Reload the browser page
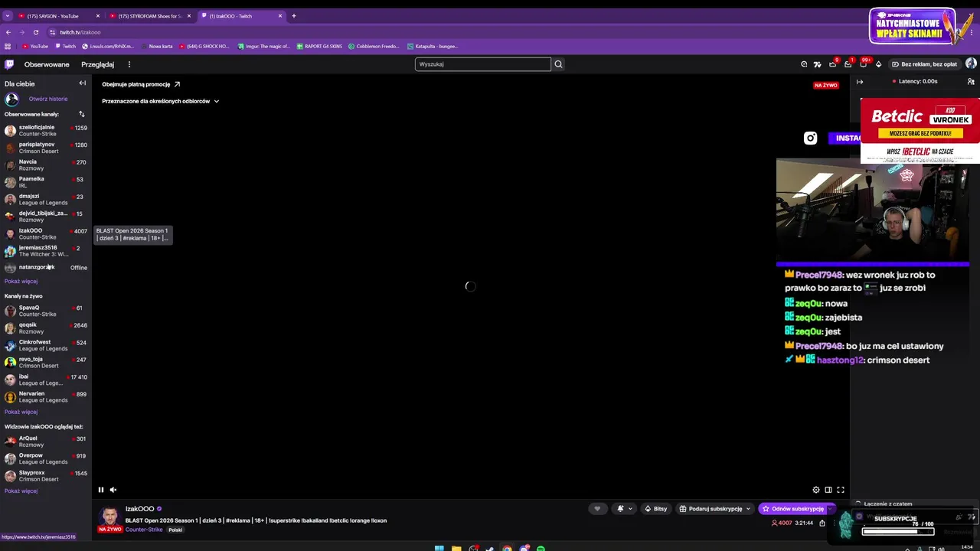Image resolution: width=980 pixels, height=551 pixels. (x=36, y=32)
